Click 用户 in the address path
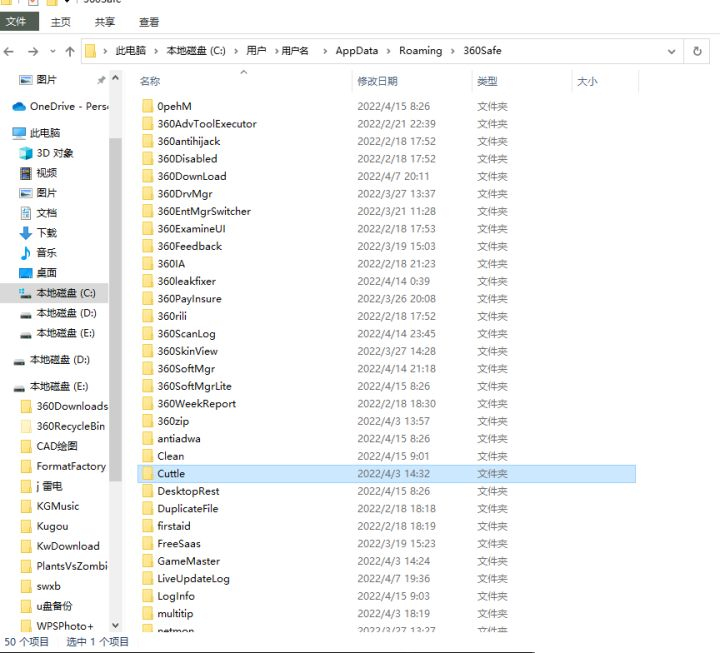The height and width of the screenshot is (653, 720). tap(256, 51)
